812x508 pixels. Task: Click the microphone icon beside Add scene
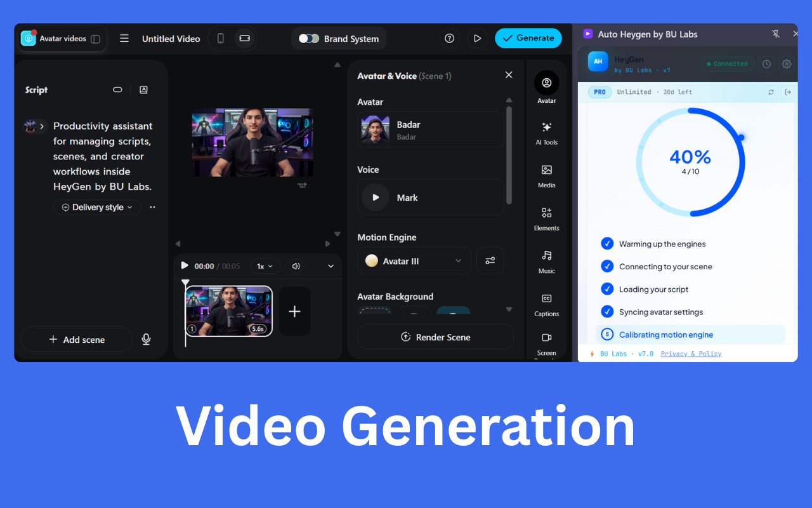pyautogui.click(x=147, y=339)
